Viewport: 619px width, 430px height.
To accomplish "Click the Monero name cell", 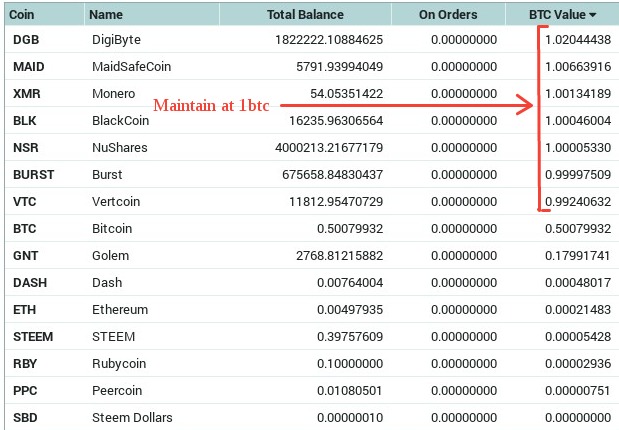I will [114, 94].
